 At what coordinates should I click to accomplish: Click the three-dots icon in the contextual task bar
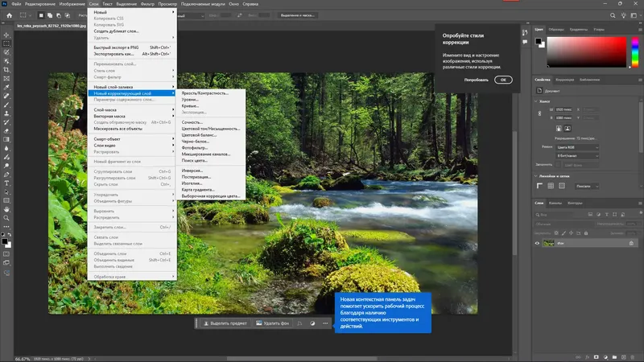tap(325, 323)
